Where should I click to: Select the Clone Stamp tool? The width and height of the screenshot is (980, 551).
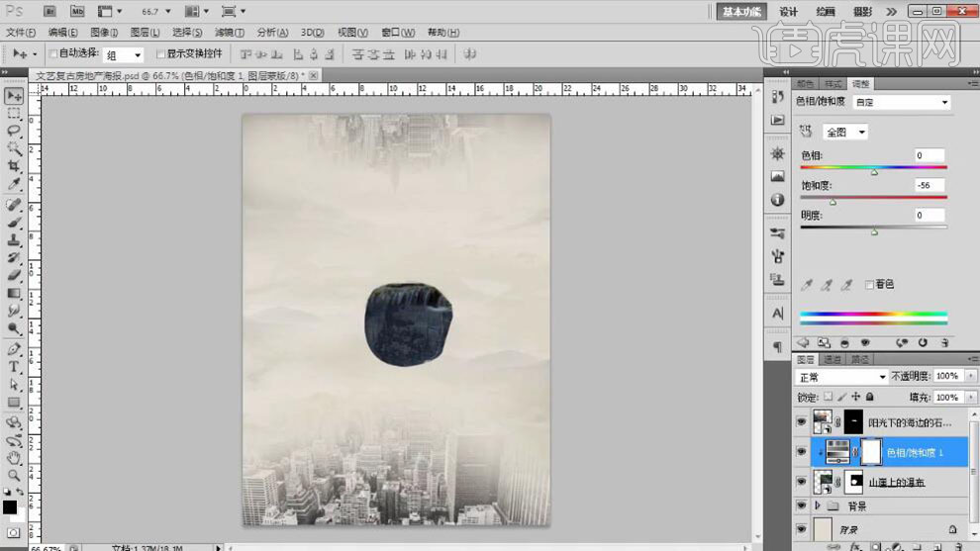14,240
